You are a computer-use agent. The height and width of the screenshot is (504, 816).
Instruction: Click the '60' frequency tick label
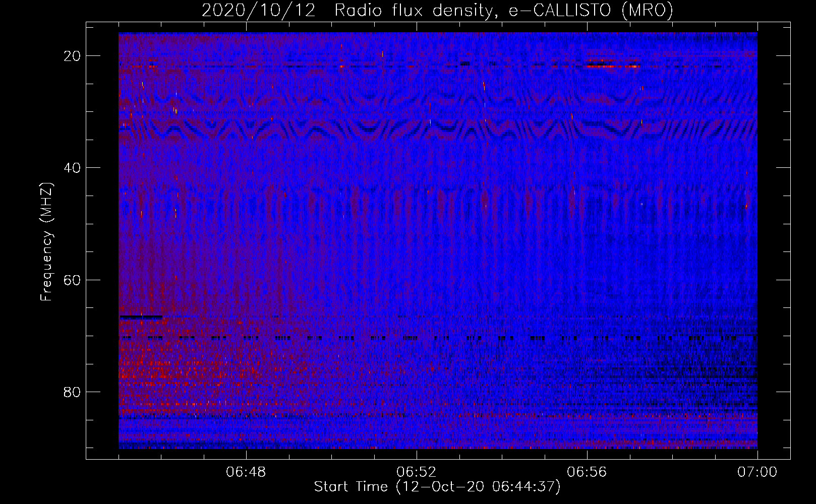click(x=73, y=280)
